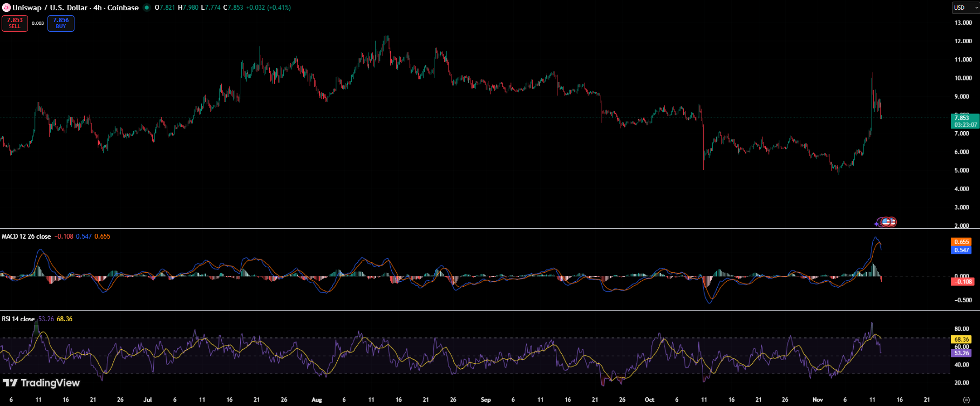Click the orange 0.655 value in MACD legend
Screen dimensions: 980x406
[102, 236]
